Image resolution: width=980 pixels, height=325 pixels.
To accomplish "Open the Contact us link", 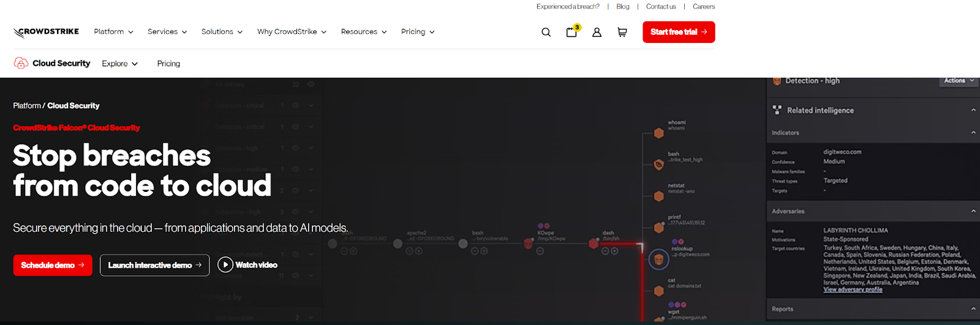I will click(661, 7).
